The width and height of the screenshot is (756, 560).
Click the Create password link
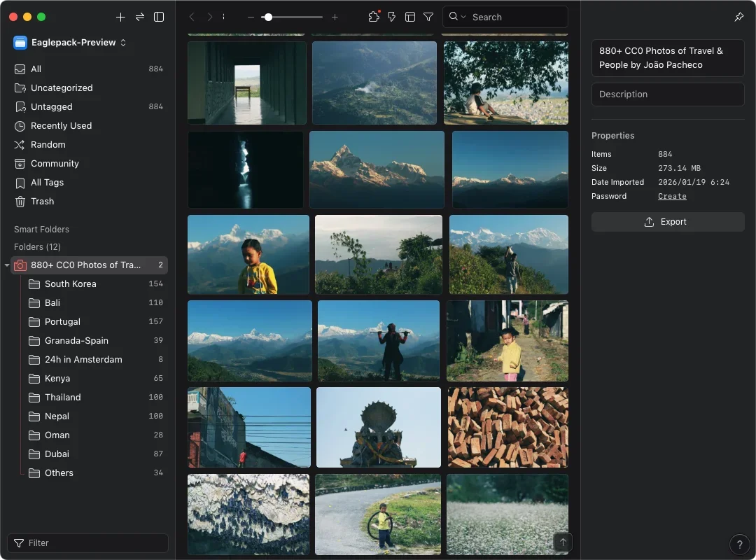[x=672, y=197]
